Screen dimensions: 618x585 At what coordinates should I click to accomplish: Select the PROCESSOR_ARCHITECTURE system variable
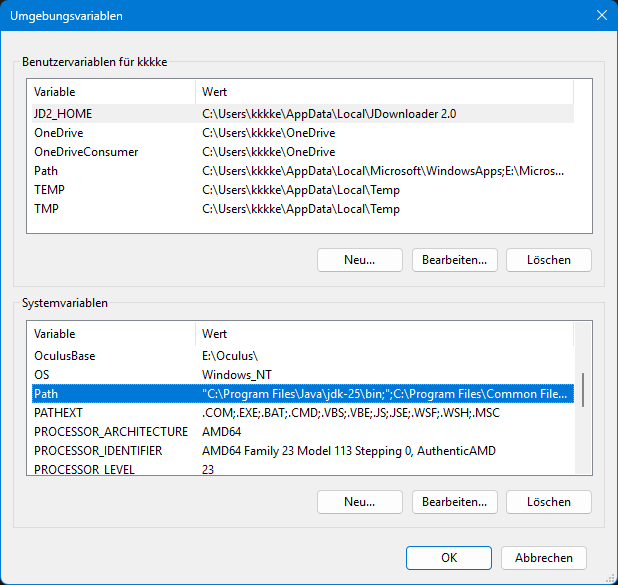pyautogui.click(x=110, y=431)
